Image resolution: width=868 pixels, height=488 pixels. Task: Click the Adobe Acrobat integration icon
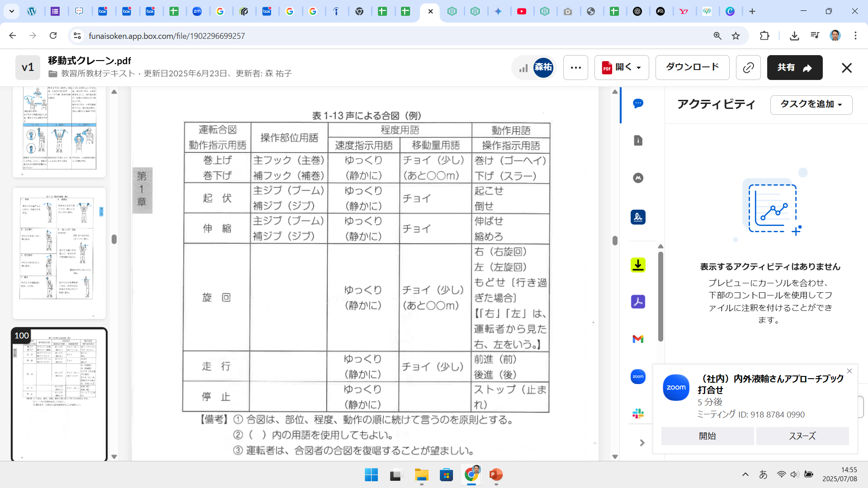pyautogui.click(x=638, y=301)
